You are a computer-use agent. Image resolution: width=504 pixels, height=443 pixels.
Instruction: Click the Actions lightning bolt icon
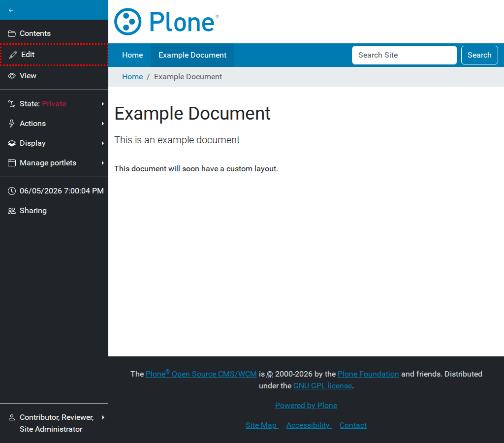coord(12,124)
